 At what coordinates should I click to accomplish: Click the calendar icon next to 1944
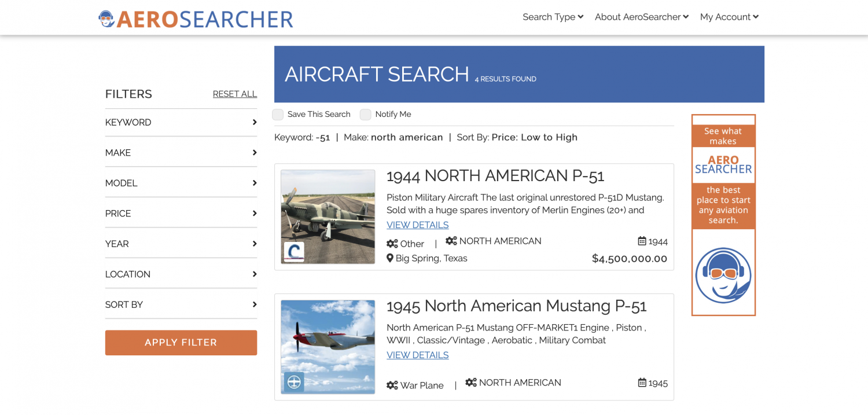click(x=642, y=241)
